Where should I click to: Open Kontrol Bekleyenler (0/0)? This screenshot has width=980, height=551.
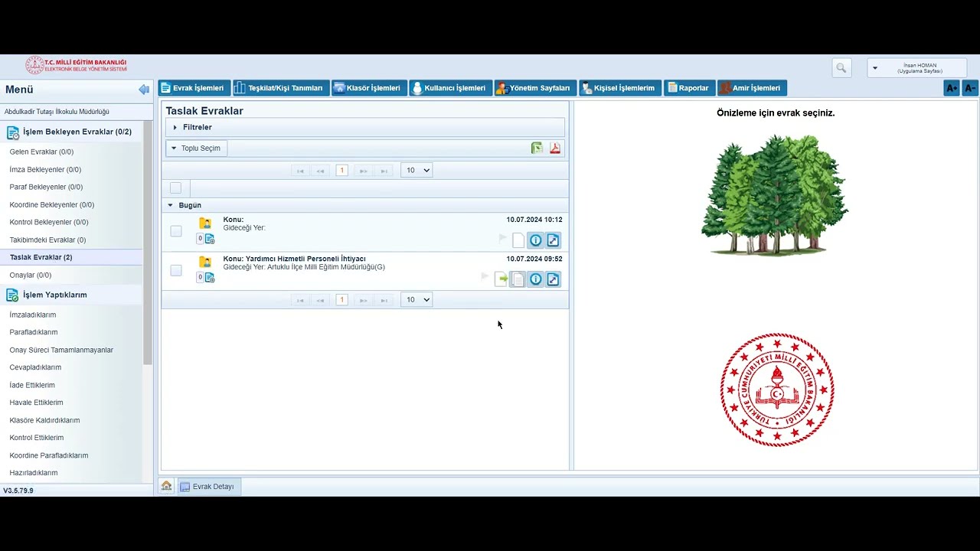[48, 222]
